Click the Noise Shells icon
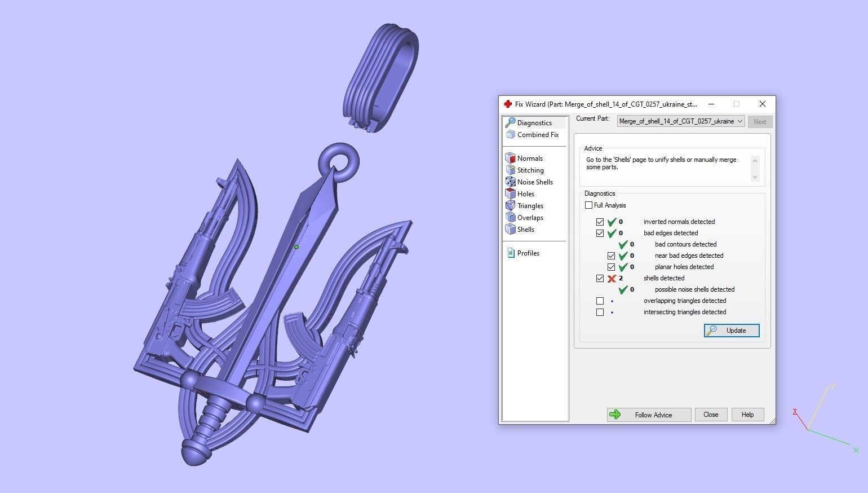 pyautogui.click(x=511, y=182)
